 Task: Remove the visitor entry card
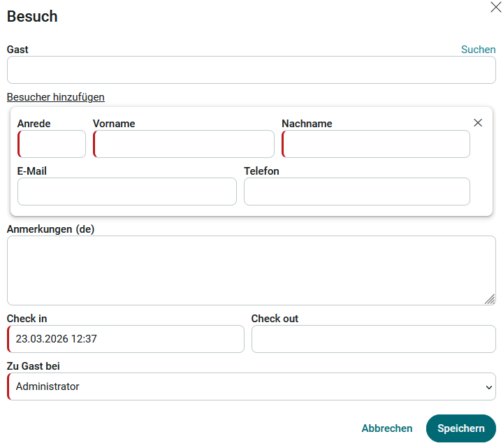click(x=478, y=122)
